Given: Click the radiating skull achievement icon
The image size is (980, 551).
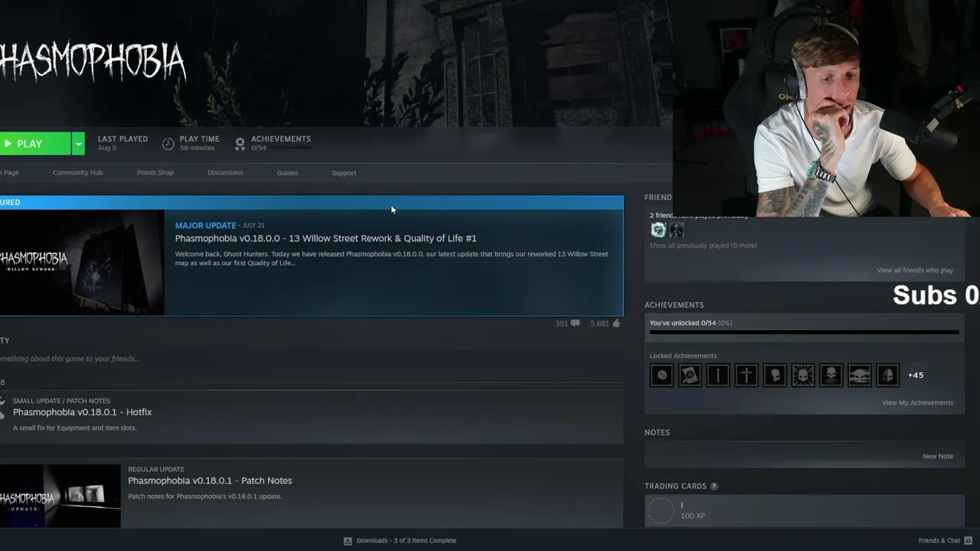Looking at the screenshot, I should [x=803, y=375].
